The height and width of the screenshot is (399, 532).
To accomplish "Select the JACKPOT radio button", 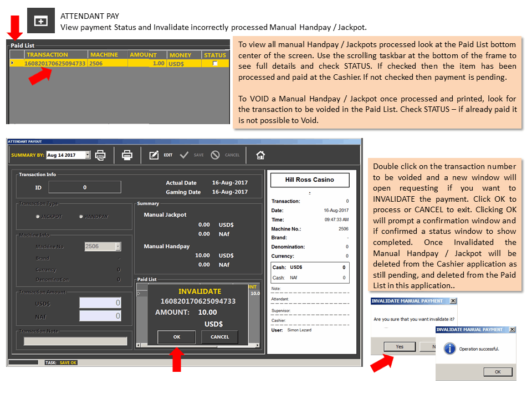I will [x=38, y=217].
